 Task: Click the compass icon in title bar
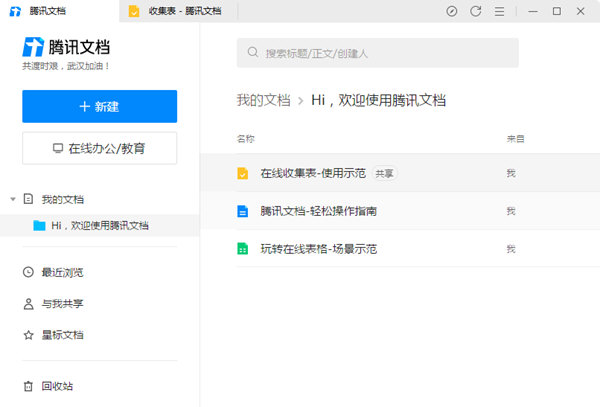pyautogui.click(x=452, y=11)
